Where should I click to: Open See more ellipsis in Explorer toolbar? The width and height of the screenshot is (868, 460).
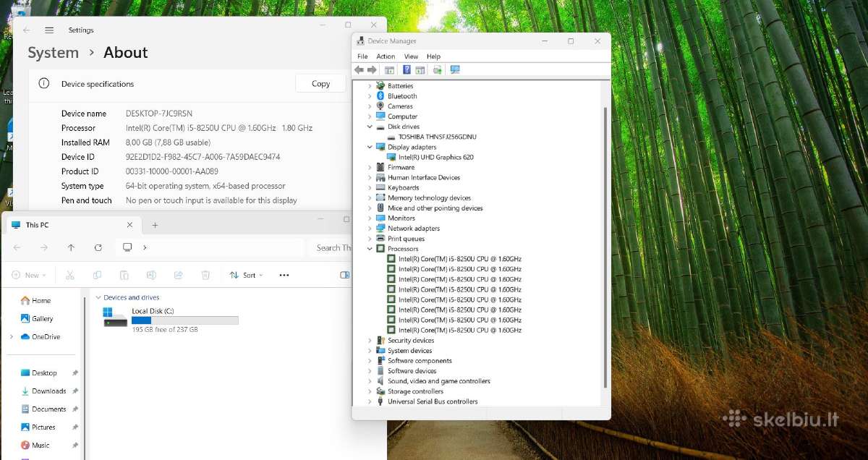pyautogui.click(x=284, y=275)
